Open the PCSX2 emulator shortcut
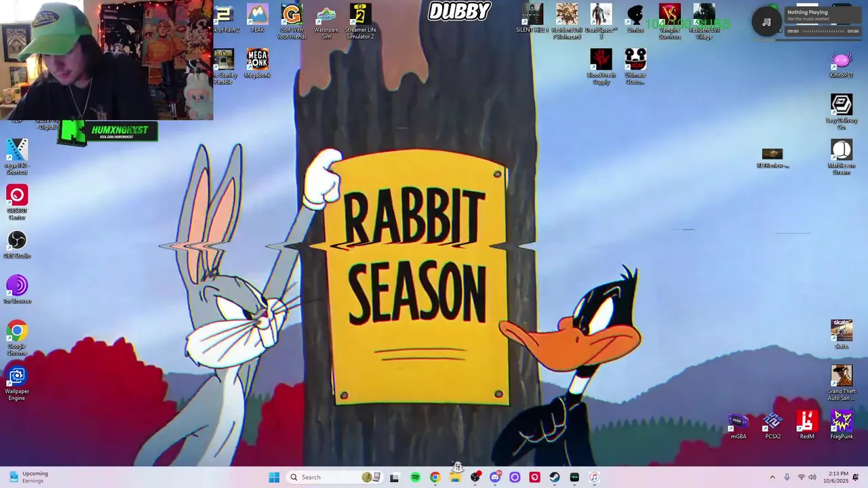868x488 pixels. [772, 426]
